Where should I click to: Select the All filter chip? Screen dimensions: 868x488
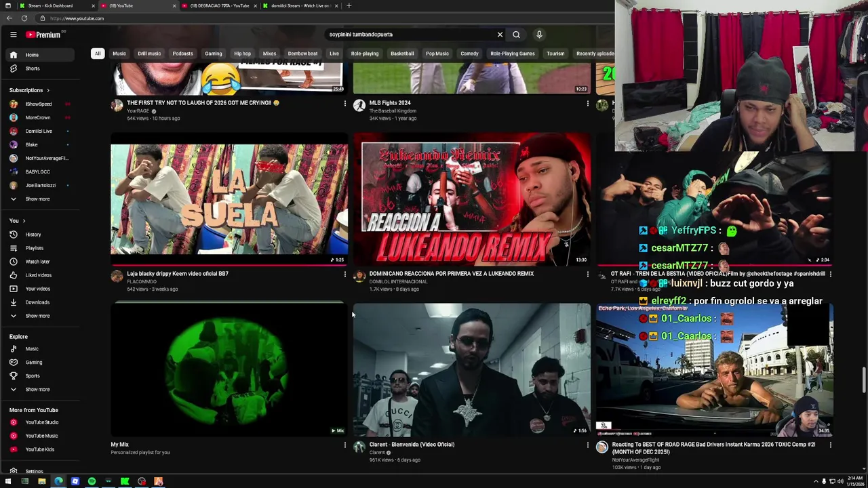click(98, 54)
